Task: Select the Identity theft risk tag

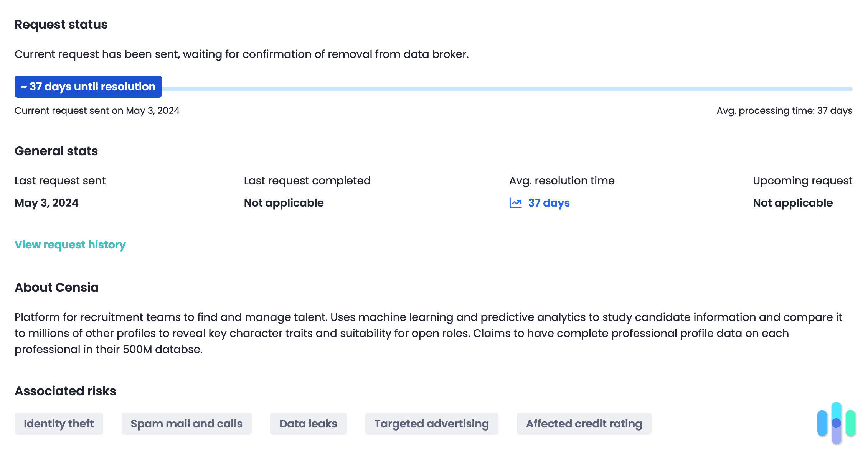Action: coord(58,424)
